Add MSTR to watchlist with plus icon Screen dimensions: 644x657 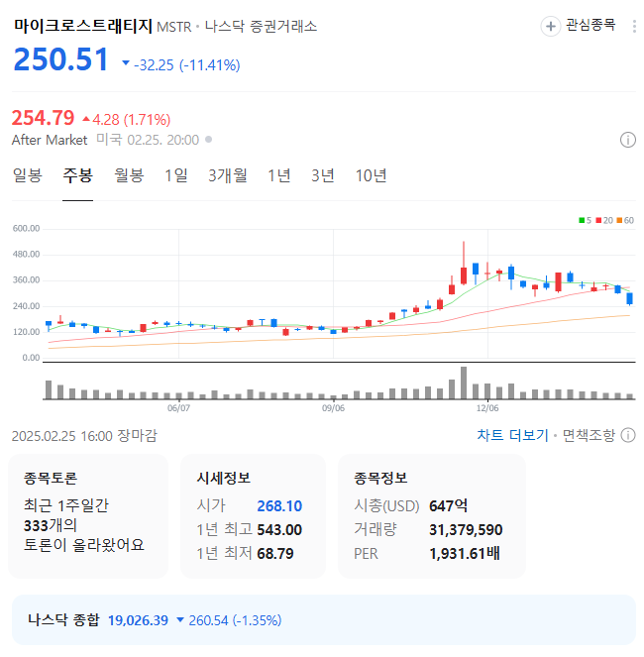(x=551, y=27)
